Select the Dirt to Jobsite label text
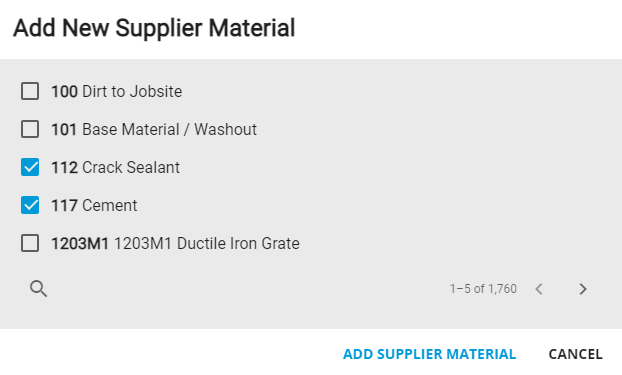The width and height of the screenshot is (622, 375). [x=132, y=92]
